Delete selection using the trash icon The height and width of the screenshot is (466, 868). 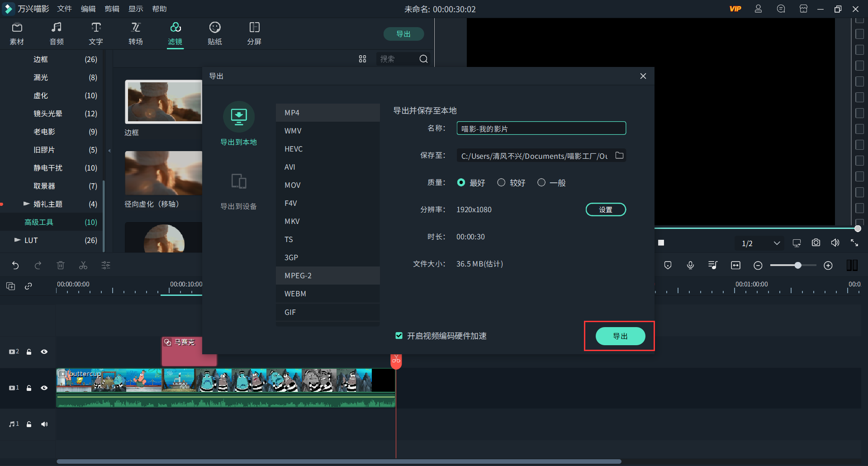coord(61,266)
